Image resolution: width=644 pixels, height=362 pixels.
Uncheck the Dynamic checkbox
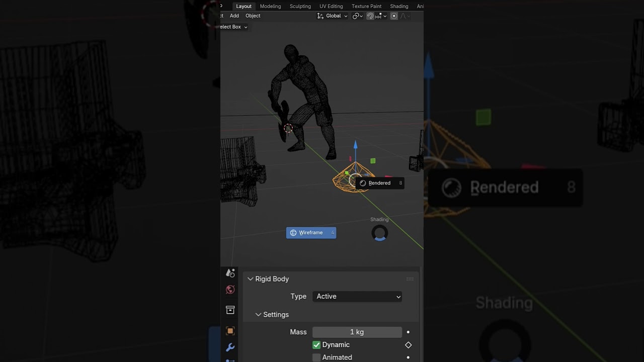pyautogui.click(x=316, y=345)
